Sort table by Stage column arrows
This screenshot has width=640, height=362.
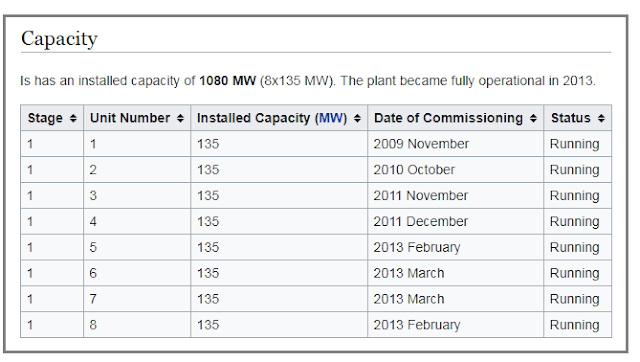[x=73, y=118]
